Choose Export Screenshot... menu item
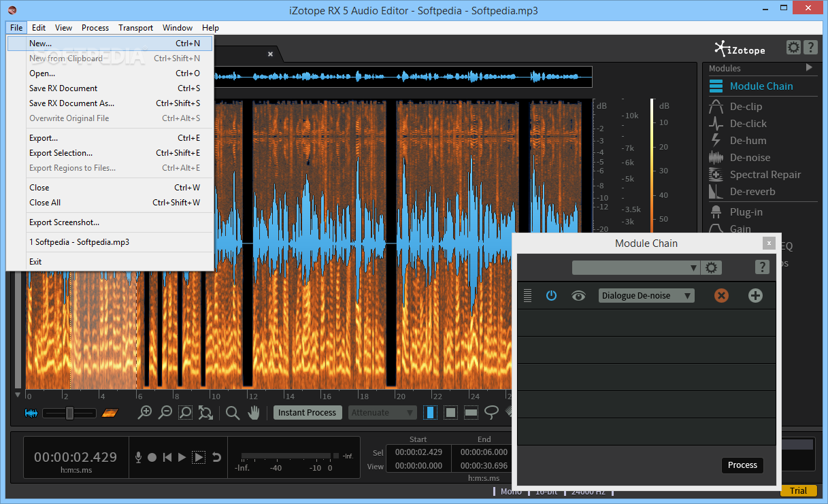 coord(110,222)
